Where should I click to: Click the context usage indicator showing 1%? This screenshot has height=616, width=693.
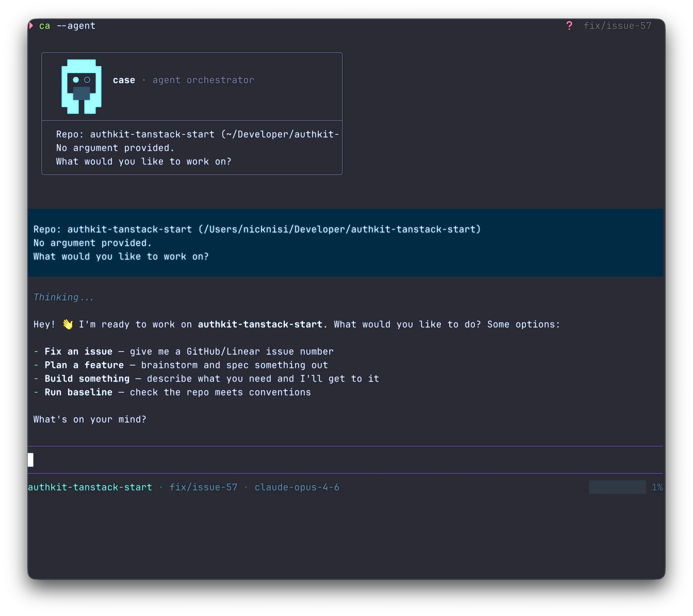tap(657, 487)
